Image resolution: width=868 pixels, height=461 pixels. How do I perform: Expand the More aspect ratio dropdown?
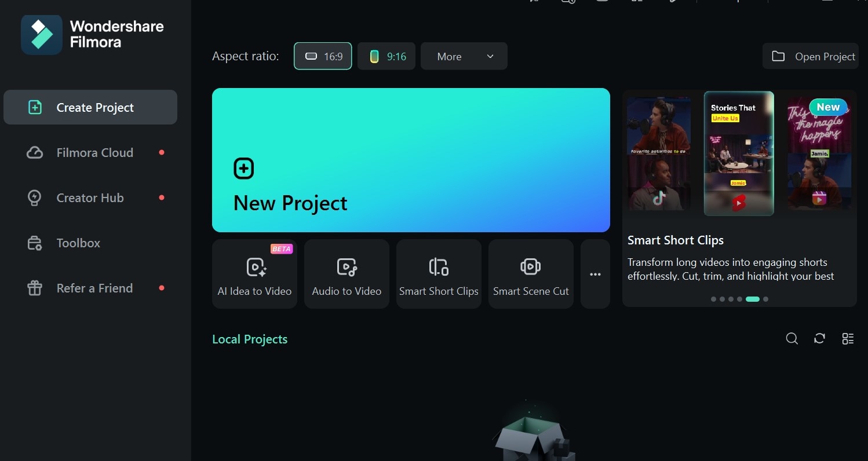coord(464,56)
